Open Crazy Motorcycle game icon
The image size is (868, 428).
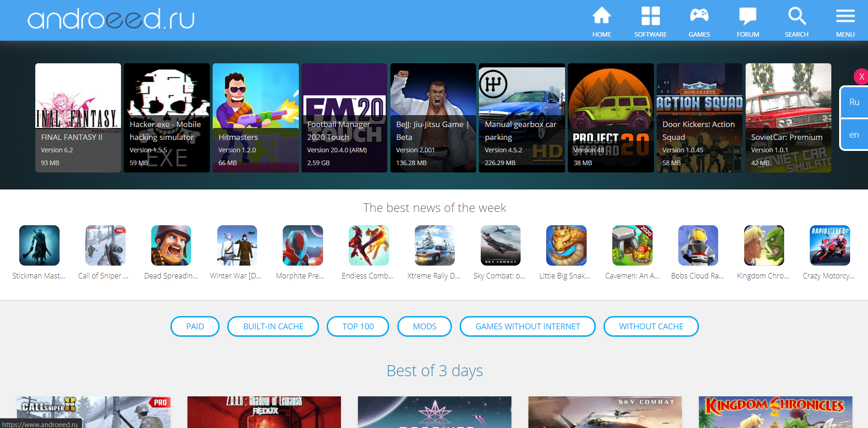[x=830, y=245]
